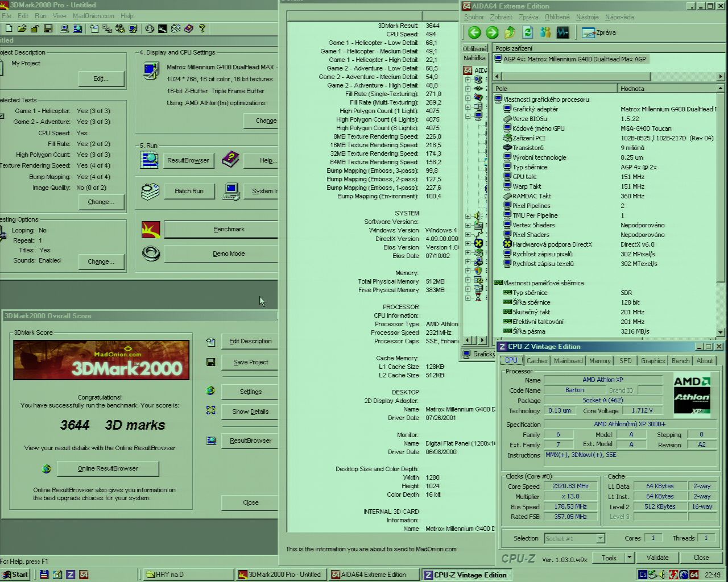
Task: Open the Run menu in 3DMark2000
Action: [x=40, y=16]
